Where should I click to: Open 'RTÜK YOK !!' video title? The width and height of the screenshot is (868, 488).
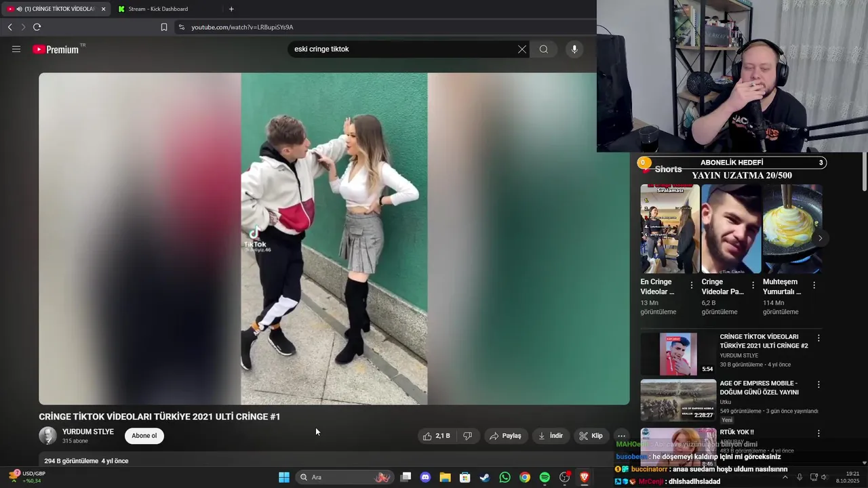(737, 432)
